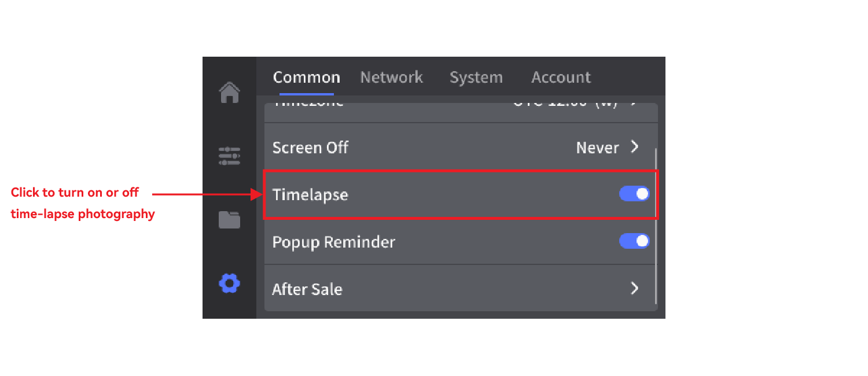Screen dimensions: 868x376
Task: Select the blue gear settings icon
Action: (x=230, y=283)
